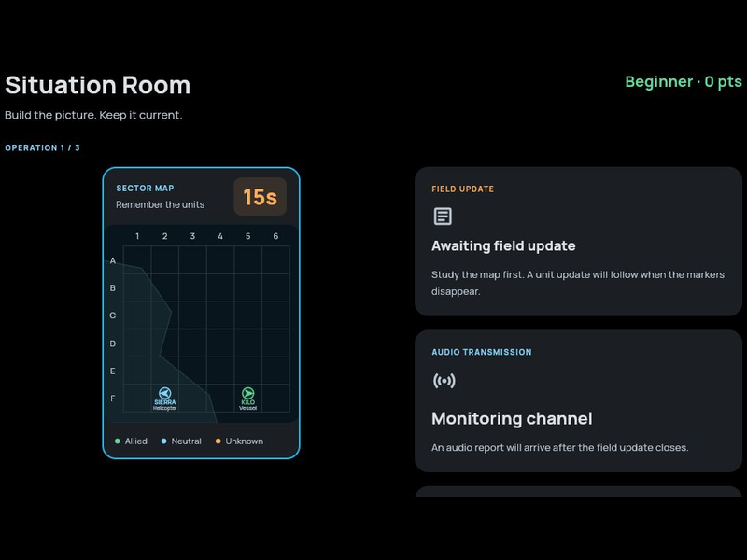The image size is (747, 560).
Task: Click row label F on the sector map
Action: (x=113, y=399)
